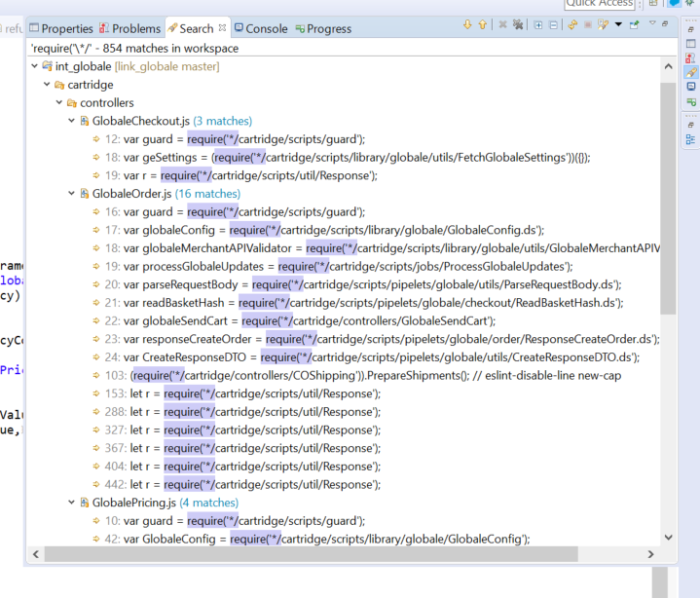Show next match with down arrow
The height and width of the screenshot is (598, 700).
(x=467, y=24)
